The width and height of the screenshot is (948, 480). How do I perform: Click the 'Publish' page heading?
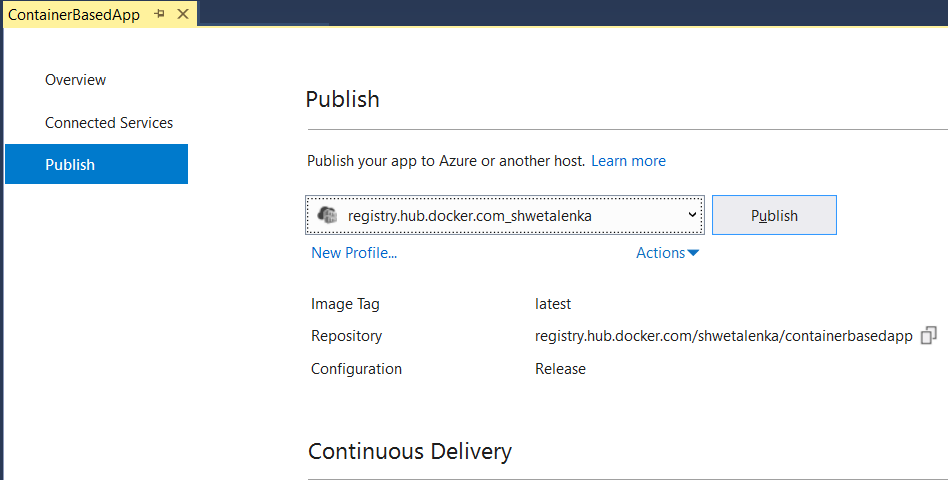[343, 99]
